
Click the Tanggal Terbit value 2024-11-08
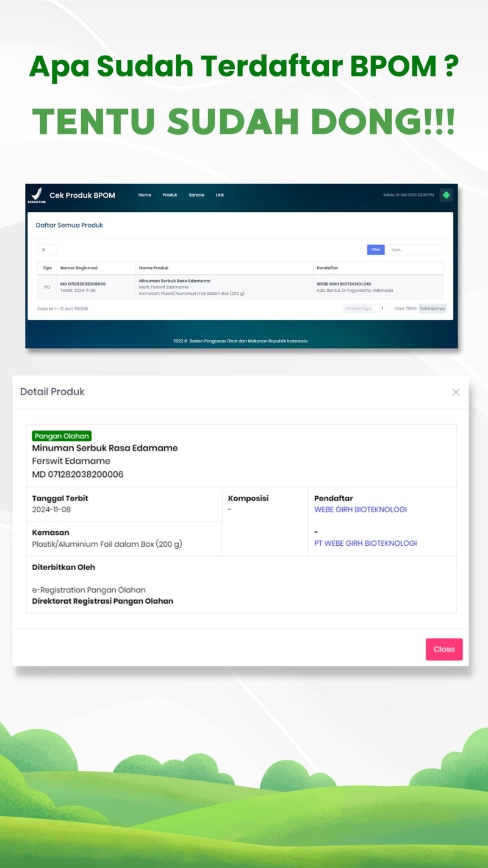51,510
